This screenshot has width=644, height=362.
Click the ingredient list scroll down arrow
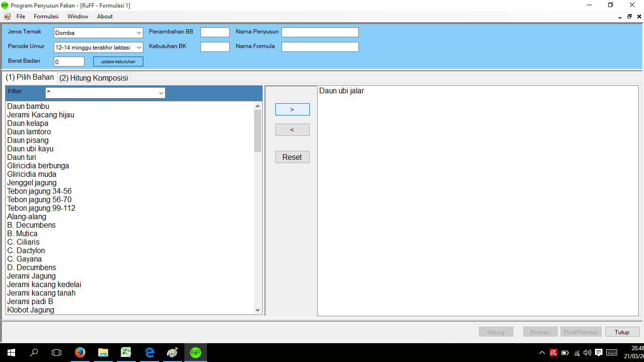257,310
